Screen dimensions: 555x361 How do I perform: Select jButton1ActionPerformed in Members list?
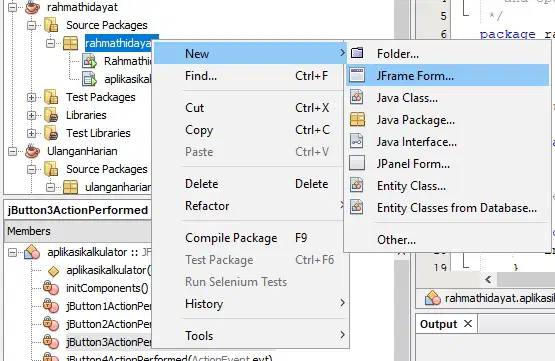(x=108, y=306)
